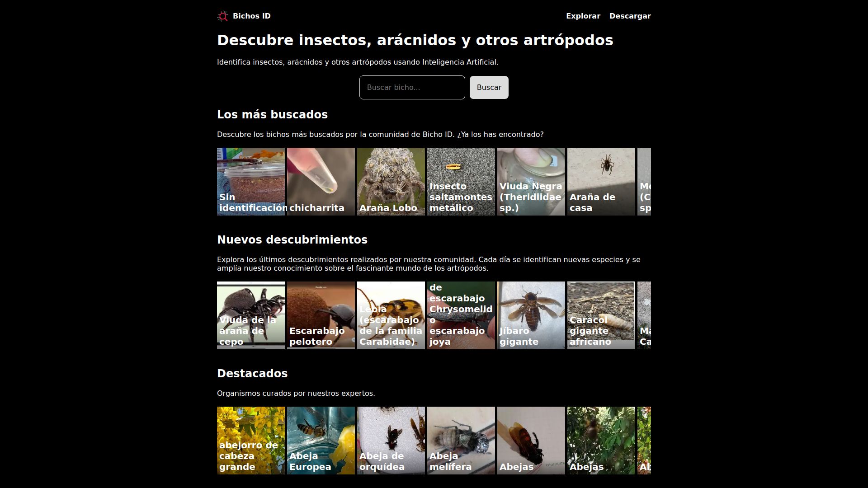Open the Jíbaro gigante card

tap(531, 315)
